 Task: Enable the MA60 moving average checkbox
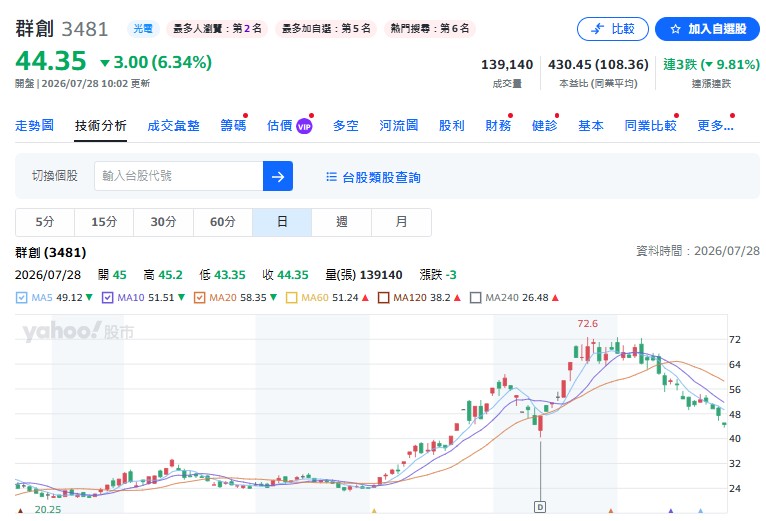tap(291, 298)
